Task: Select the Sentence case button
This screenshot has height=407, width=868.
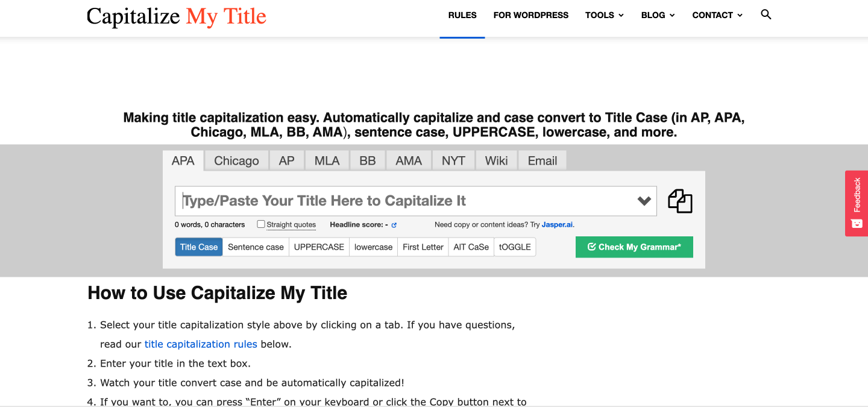Action: click(x=256, y=247)
